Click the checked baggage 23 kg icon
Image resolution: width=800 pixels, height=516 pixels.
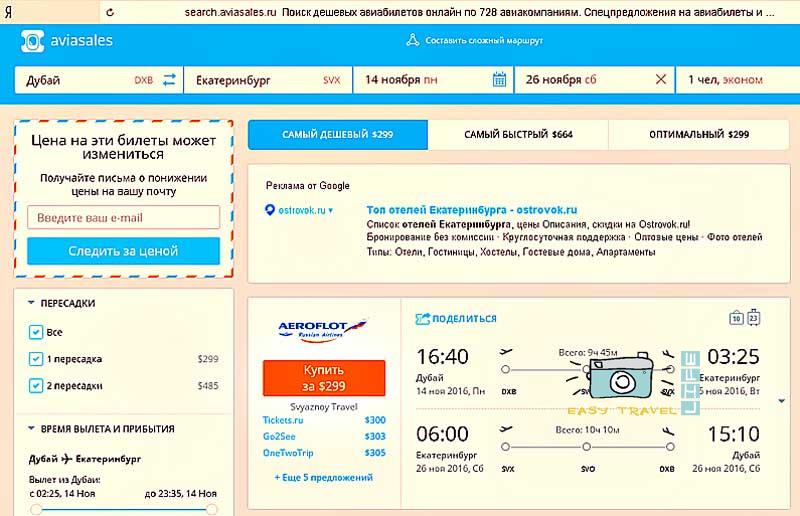754,317
